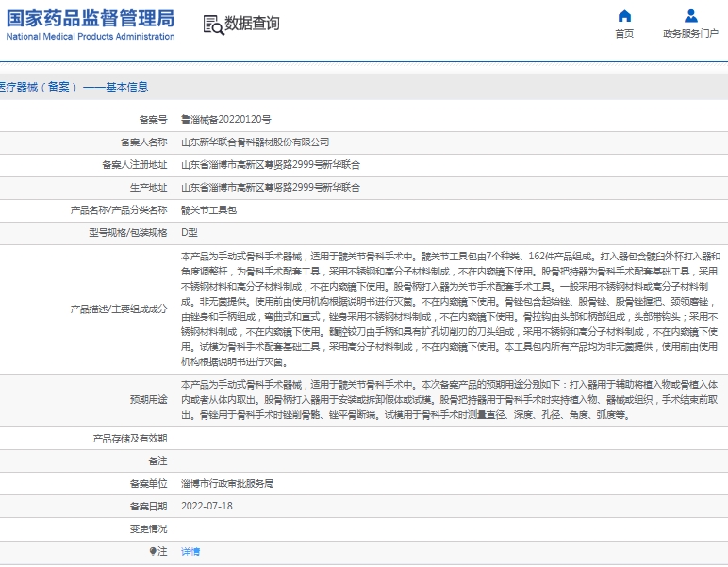Open the 首页 home icon

624,16
